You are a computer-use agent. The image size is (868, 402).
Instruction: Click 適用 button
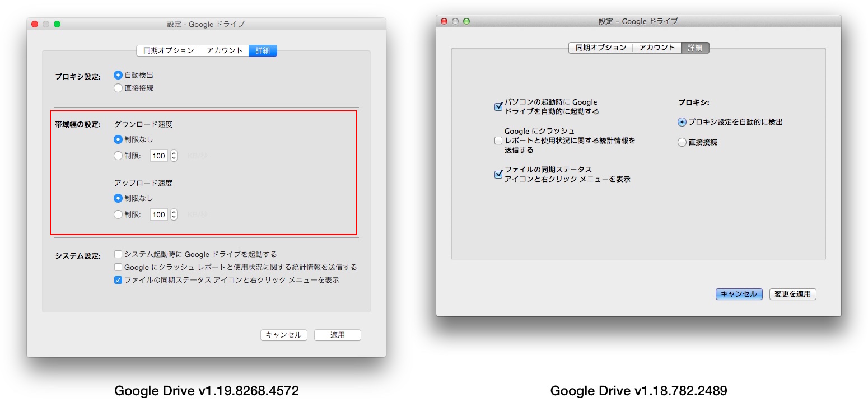click(x=338, y=335)
